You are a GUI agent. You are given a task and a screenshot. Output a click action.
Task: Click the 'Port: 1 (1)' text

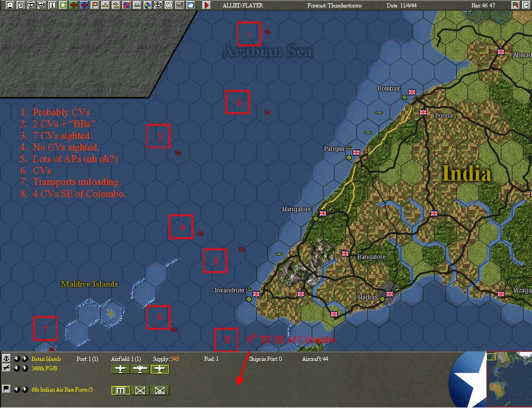(87, 359)
